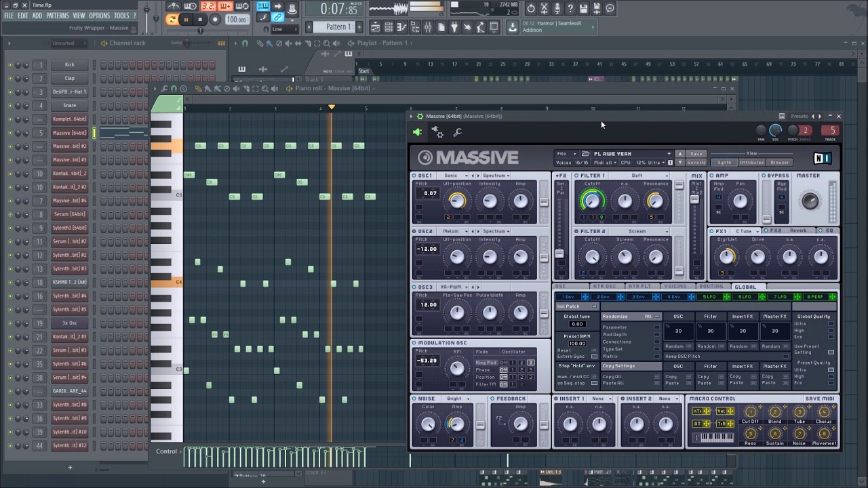Open the TOOLS menu
The image size is (868, 488).
[121, 16]
